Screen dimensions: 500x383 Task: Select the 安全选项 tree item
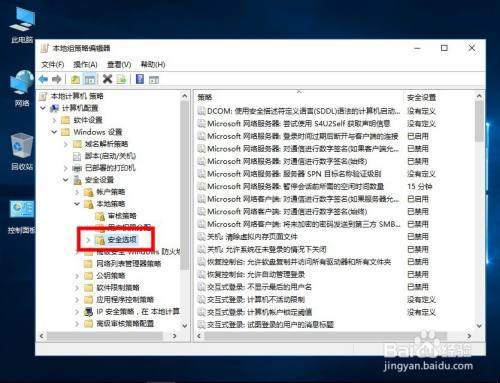(x=122, y=240)
